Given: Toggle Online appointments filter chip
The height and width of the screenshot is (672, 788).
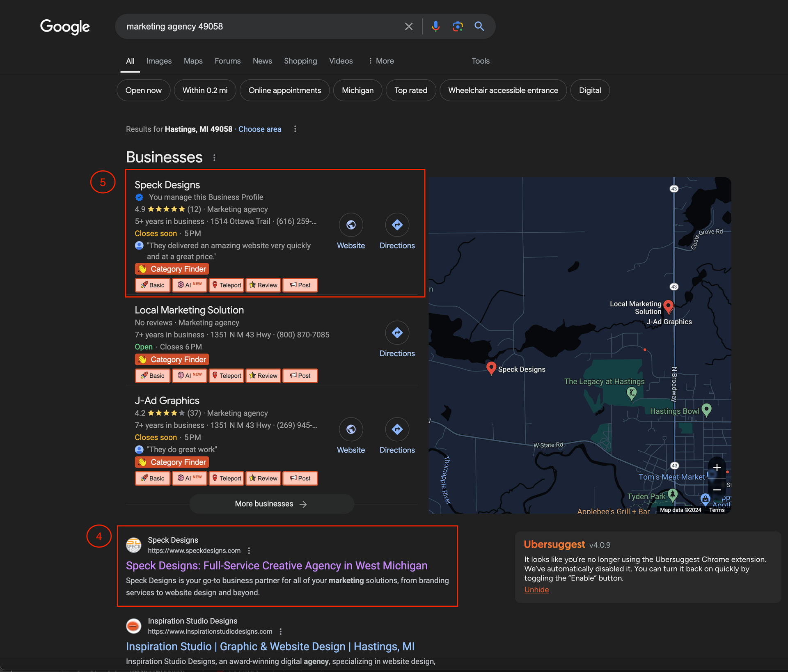Looking at the screenshot, I should (x=285, y=90).
